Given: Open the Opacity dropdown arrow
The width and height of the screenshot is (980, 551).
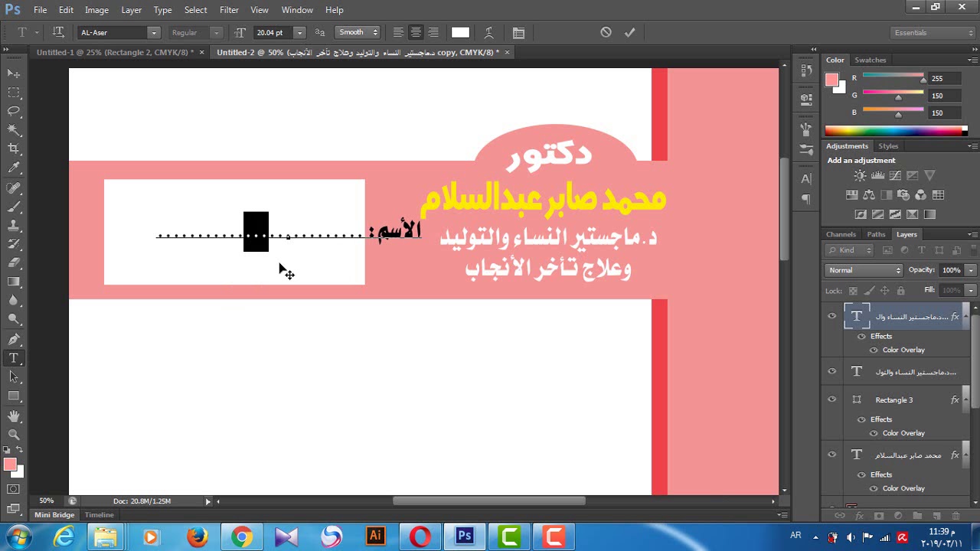Looking at the screenshot, I should click(x=970, y=270).
